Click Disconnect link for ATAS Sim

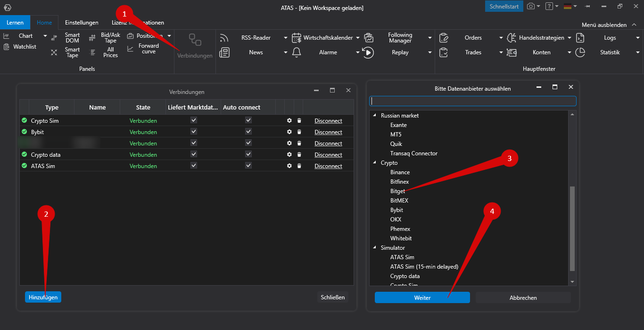[x=328, y=166]
